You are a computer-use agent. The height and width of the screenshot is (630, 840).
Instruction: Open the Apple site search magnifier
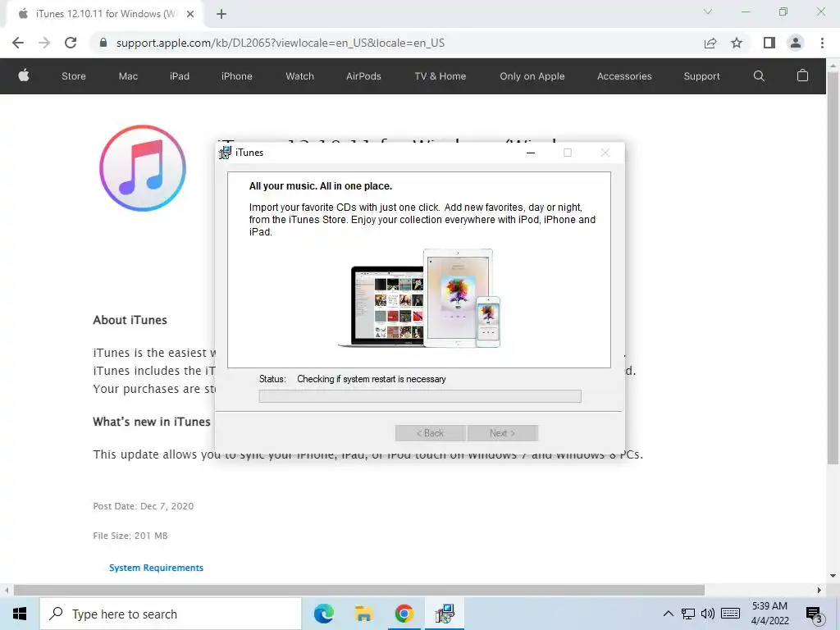point(759,76)
